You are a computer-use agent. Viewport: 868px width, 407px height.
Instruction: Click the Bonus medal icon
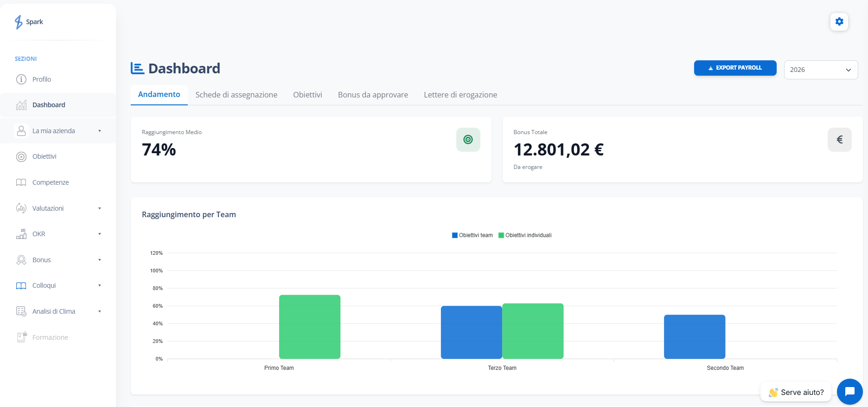(21, 260)
